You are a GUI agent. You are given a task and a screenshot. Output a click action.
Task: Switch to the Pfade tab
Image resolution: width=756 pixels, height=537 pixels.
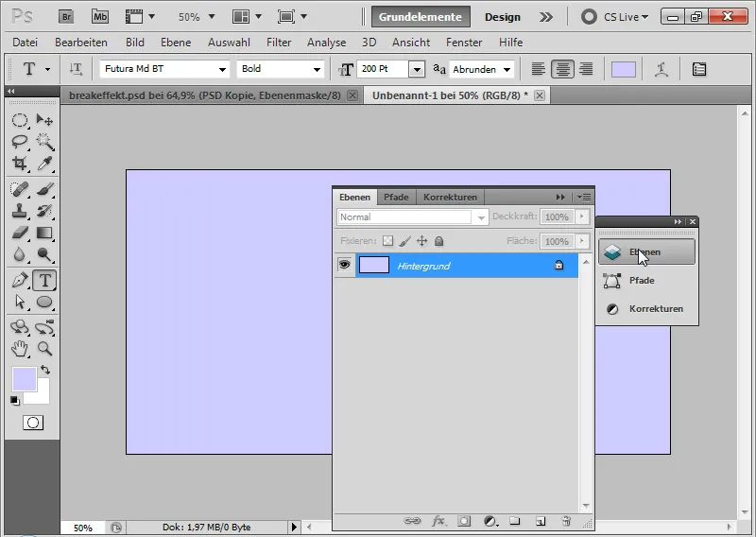pyautogui.click(x=396, y=197)
